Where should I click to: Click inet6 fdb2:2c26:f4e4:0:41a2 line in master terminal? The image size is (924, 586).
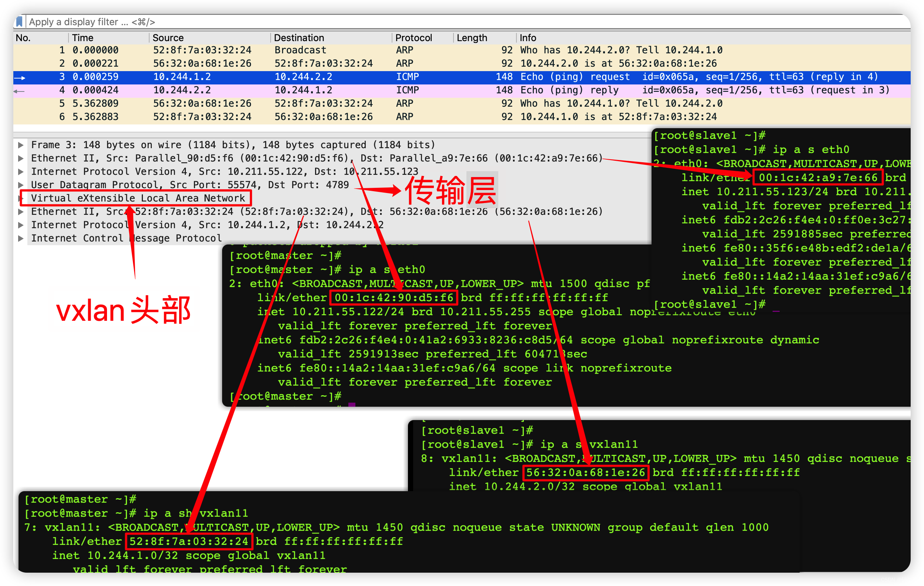click(538, 340)
